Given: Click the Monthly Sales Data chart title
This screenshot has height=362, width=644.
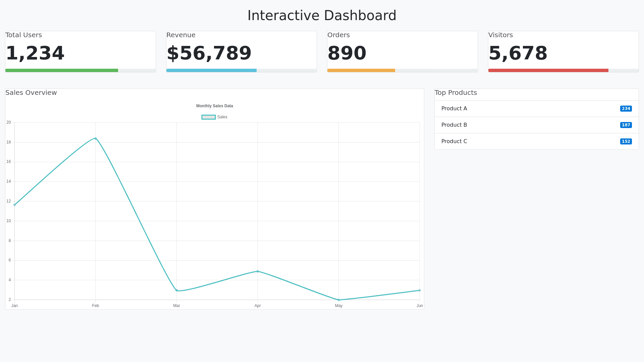Looking at the screenshot, I should click(215, 106).
